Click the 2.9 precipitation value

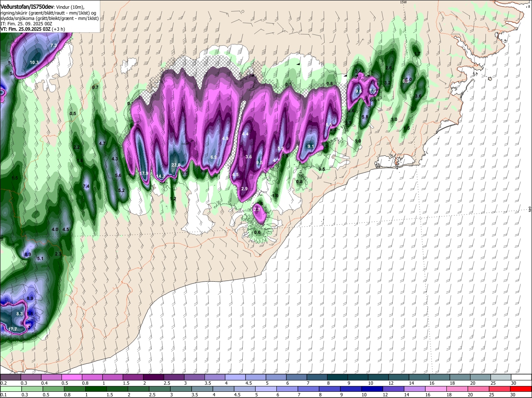(244, 189)
